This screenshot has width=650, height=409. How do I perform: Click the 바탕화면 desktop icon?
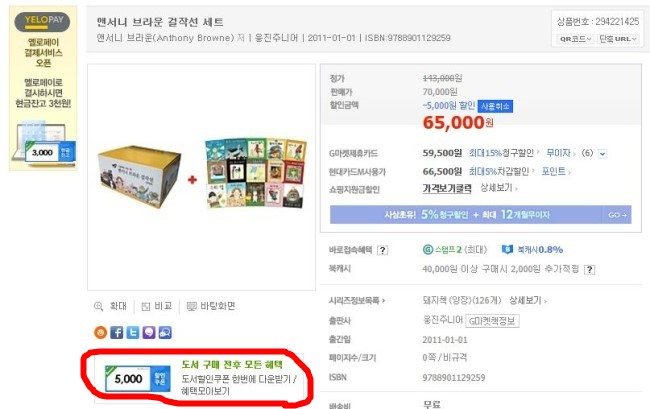192,306
